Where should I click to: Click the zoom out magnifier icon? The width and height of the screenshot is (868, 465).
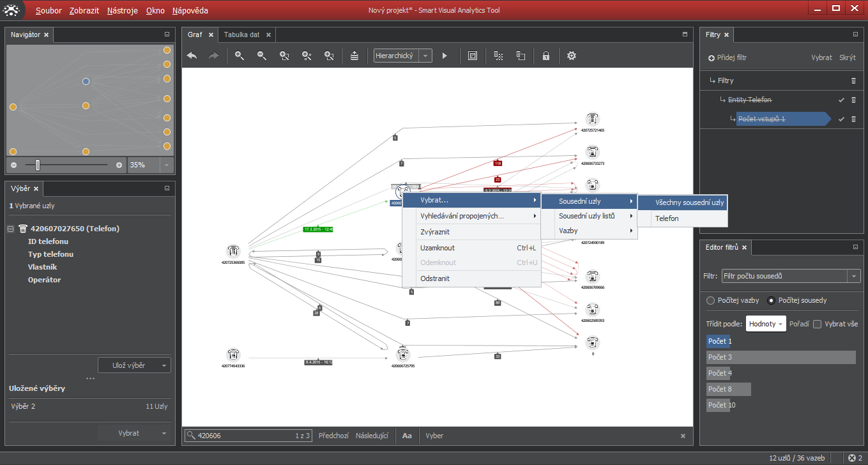[262, 56]
